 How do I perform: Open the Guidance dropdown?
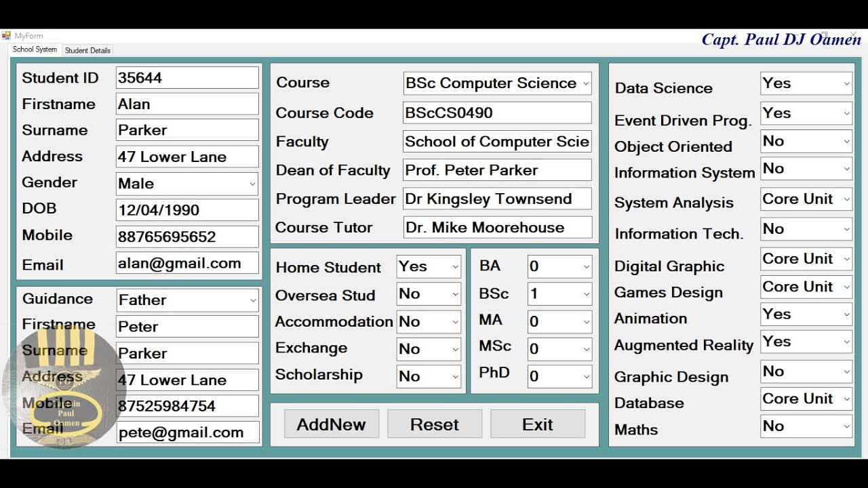[x=187, y=300]
